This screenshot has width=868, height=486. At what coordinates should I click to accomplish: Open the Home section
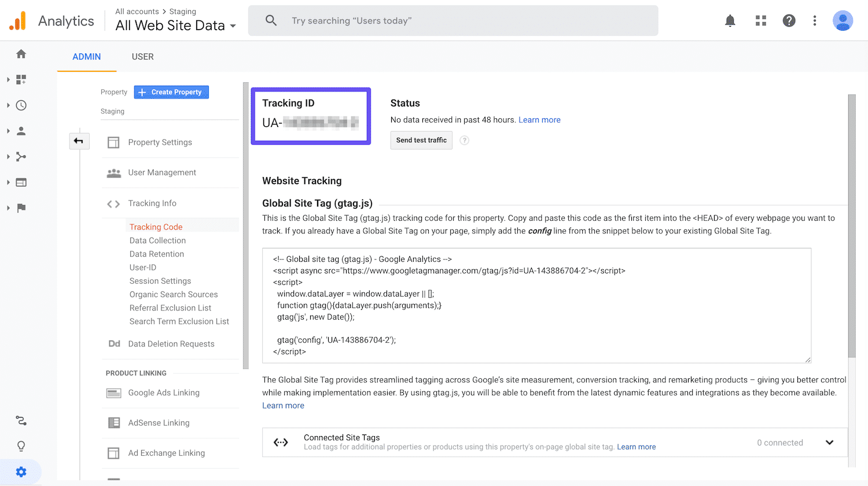[x=21, y=53]
